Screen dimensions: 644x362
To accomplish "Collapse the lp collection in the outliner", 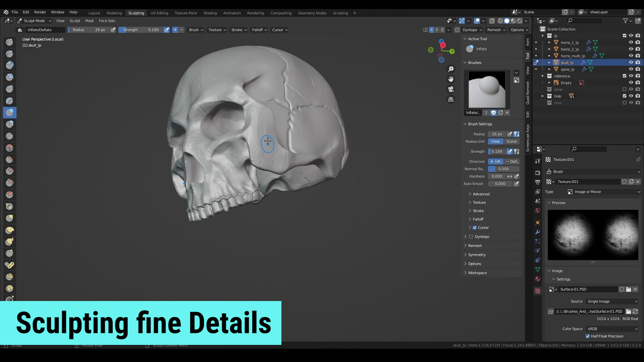I will (x=543, y=35).
